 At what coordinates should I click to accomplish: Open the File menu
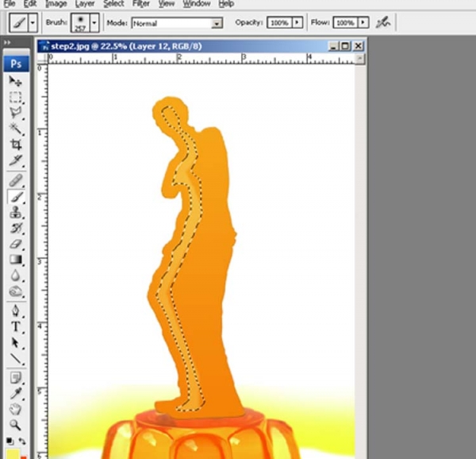[10, 4]
